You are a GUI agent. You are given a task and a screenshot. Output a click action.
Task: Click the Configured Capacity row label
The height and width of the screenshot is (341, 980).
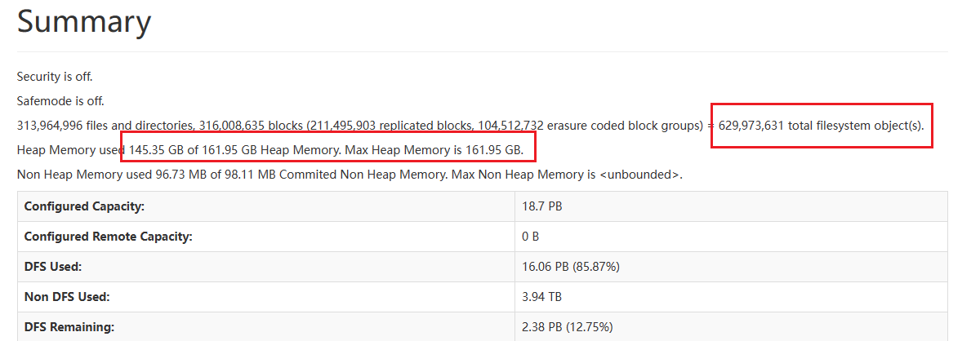(84, 206)
